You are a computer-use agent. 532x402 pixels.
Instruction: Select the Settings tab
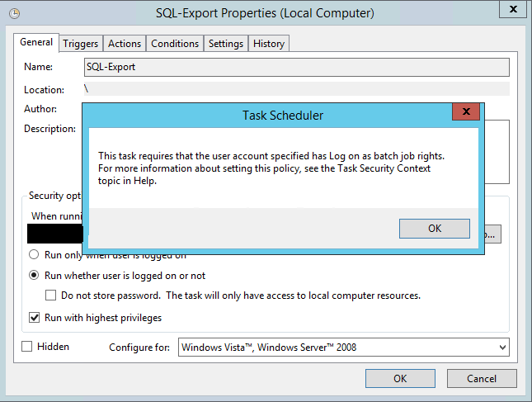(x=225, y=44)
